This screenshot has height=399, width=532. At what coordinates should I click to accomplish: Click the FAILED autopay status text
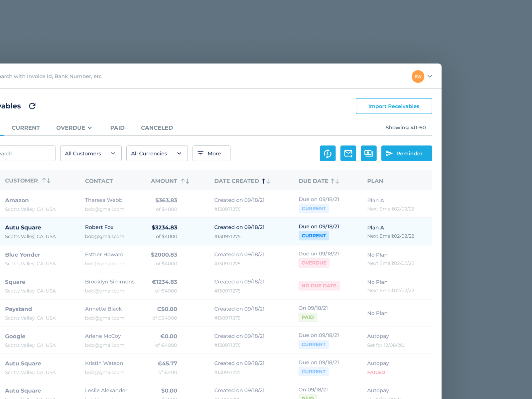[x=376, y=372]
